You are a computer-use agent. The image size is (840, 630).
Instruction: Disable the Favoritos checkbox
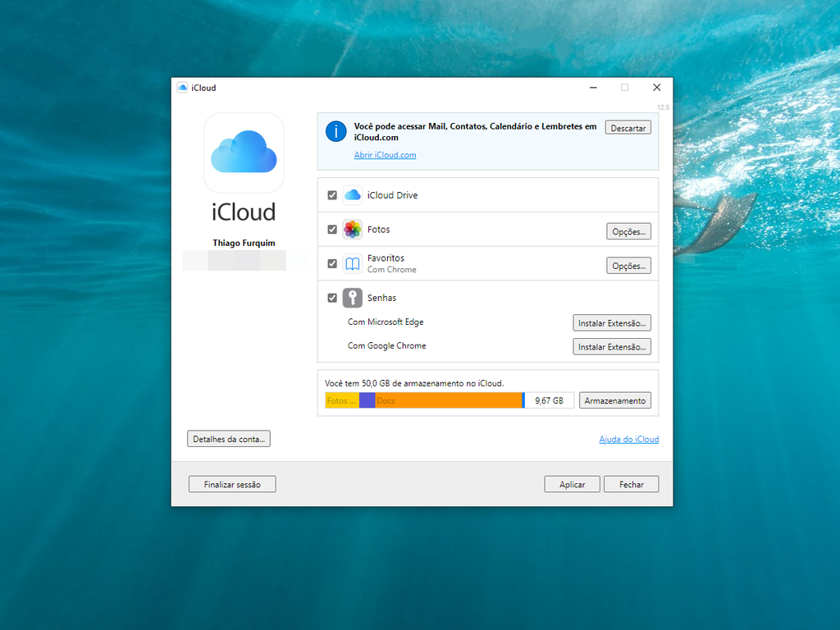332,263
